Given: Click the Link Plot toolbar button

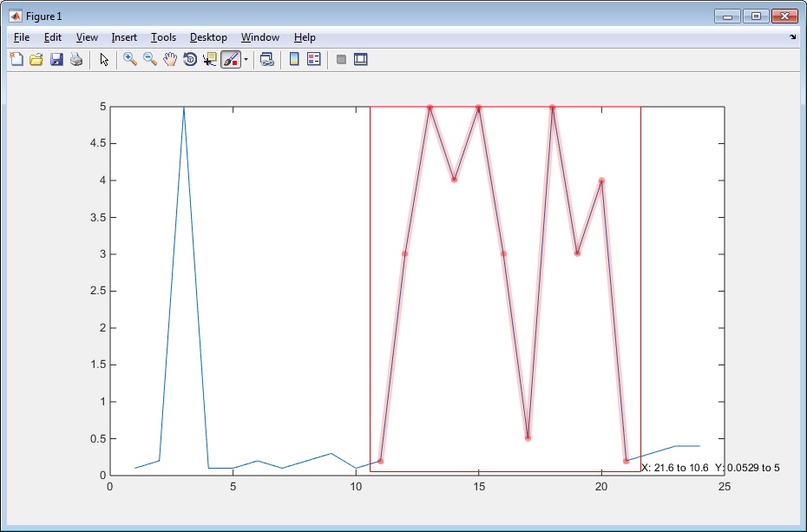Looking at the screenshot, I should 267,60.
